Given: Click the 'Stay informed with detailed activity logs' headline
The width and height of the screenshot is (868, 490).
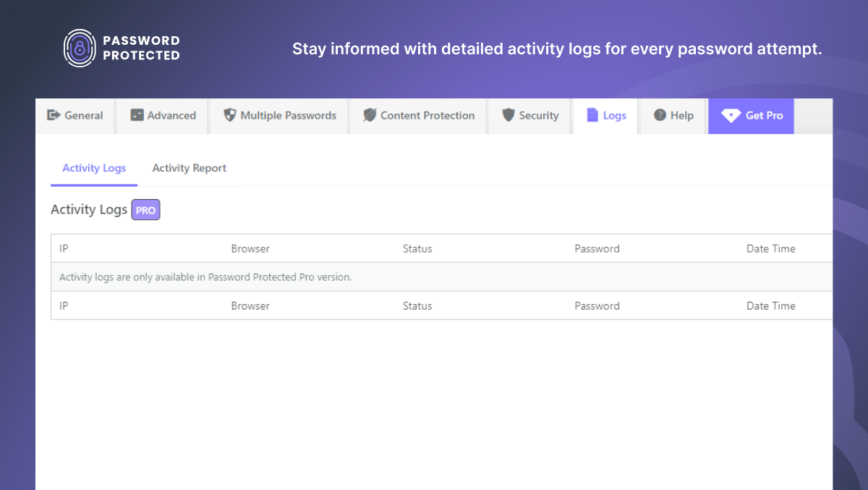Looking at the screenshot, I should [x=557, y=49].
